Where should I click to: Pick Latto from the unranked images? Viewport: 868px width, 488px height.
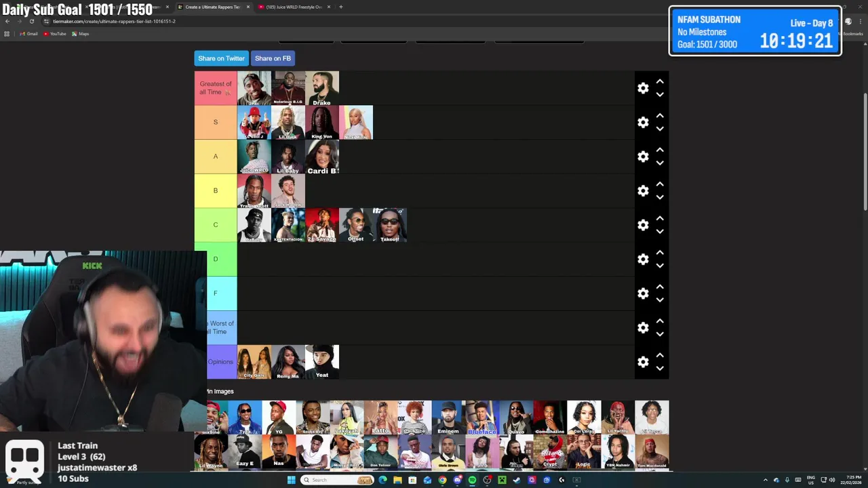(380, 418)
